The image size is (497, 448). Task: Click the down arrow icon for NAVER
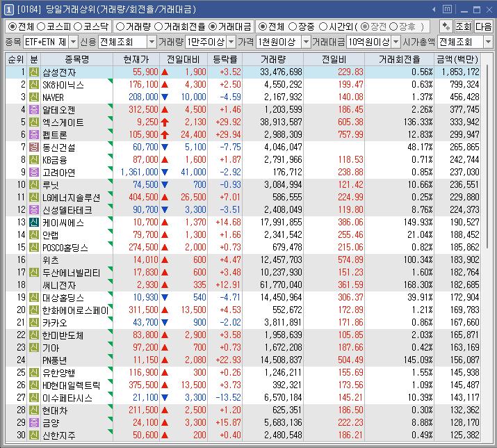coord(165,97)
